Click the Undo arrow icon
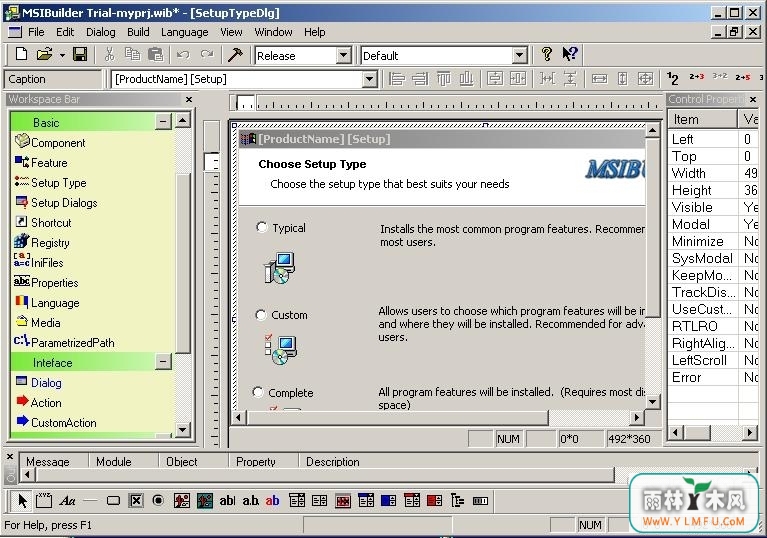 click(183, 55)
